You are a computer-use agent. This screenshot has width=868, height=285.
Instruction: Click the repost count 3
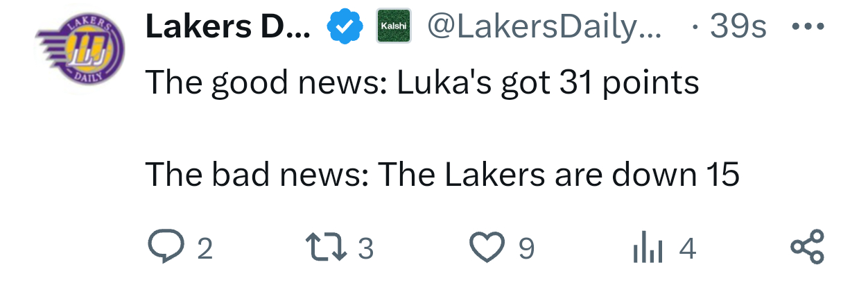tap(366, 248)
